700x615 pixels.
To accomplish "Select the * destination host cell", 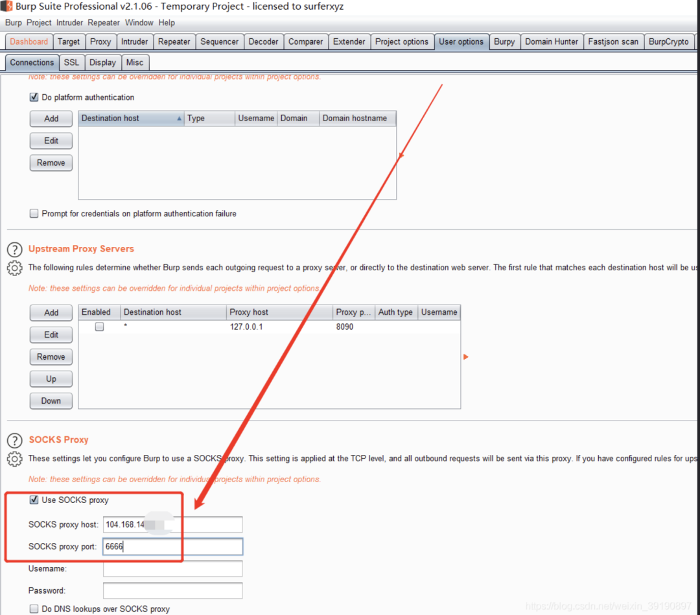I will click(x=173, y=327).
